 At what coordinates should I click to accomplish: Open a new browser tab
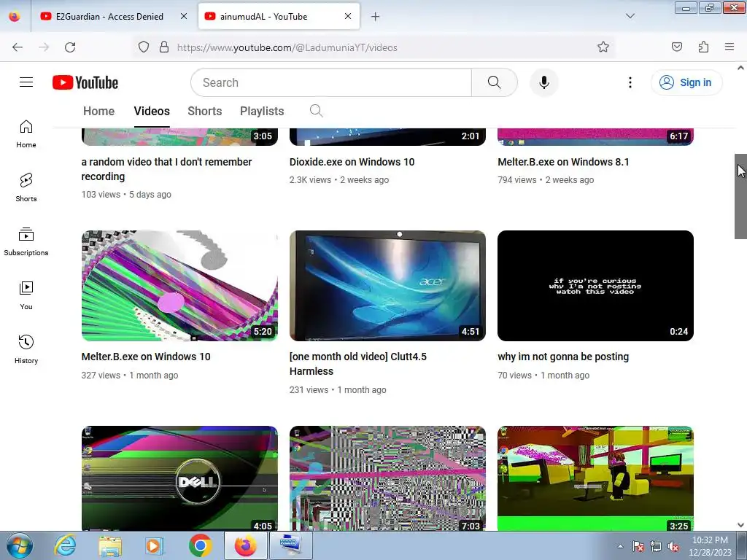tap(376, 17)
